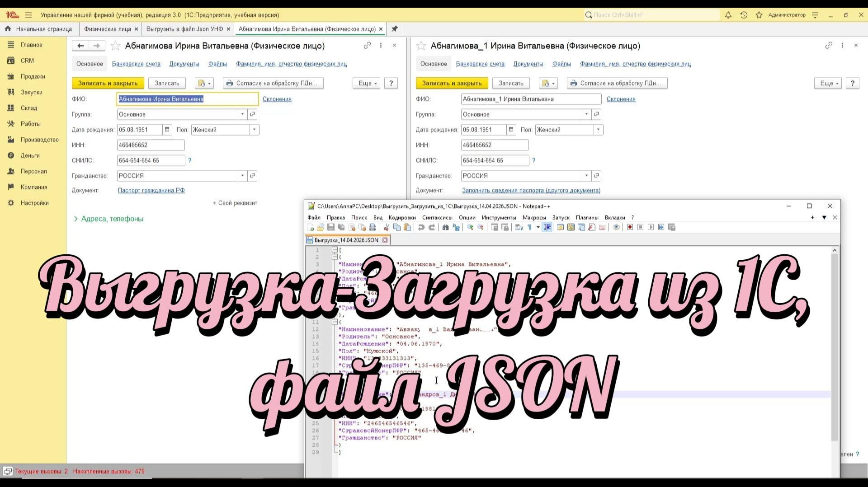
Task: Click Cut scissors icon in Notepad++
Action: click(386, 227)
